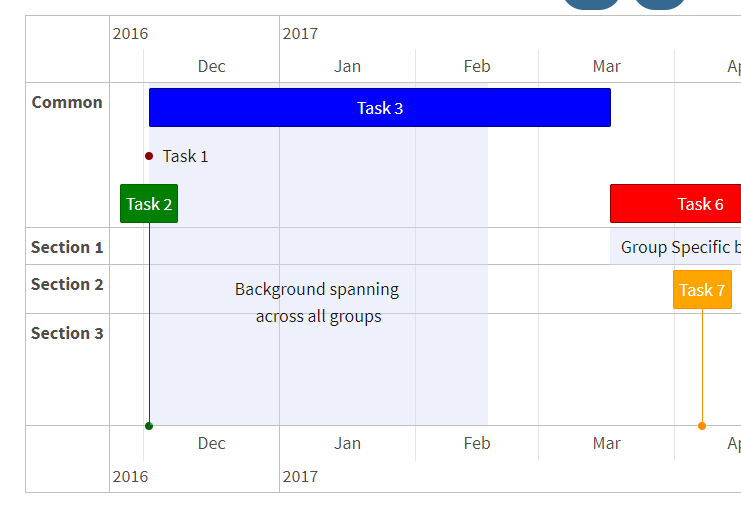
Task: Click the 'Group Specific' background area
Action: click(x=675, y=247)
